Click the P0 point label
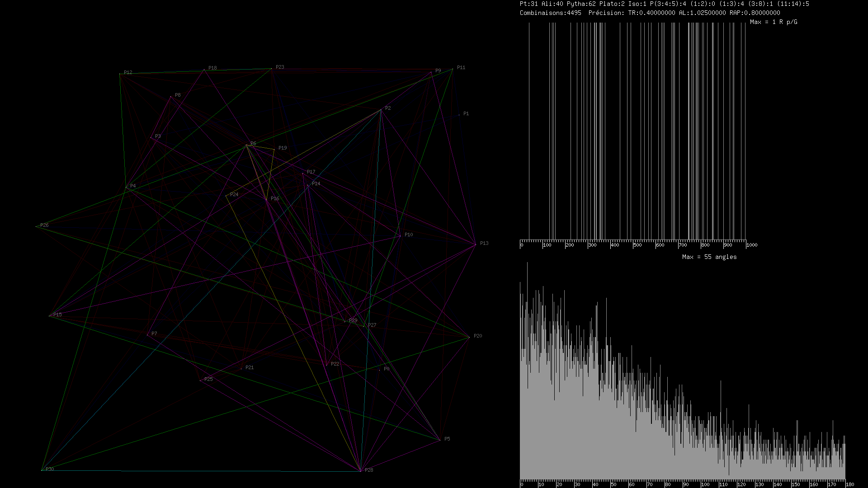 387,369
